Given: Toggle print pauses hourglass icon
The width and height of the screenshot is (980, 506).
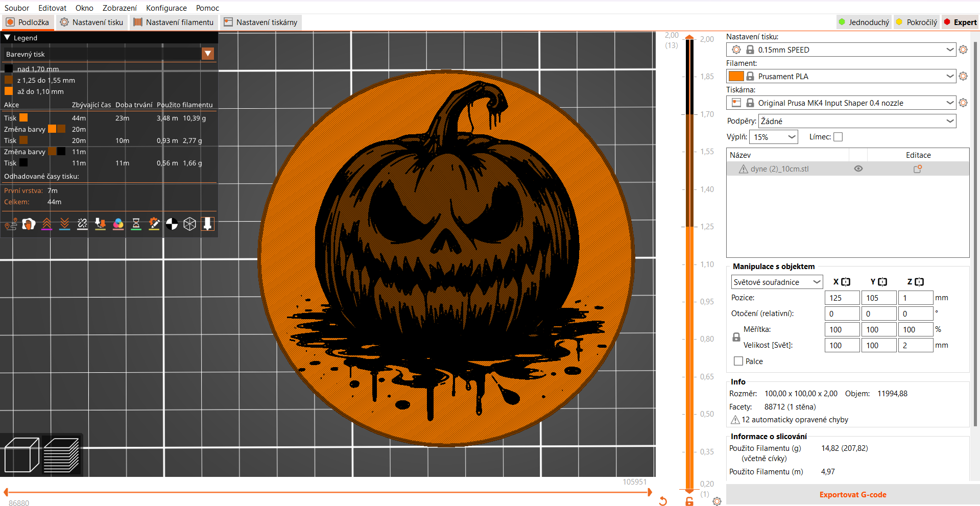Looking at the screenshot, I should [x=136, y=224].
